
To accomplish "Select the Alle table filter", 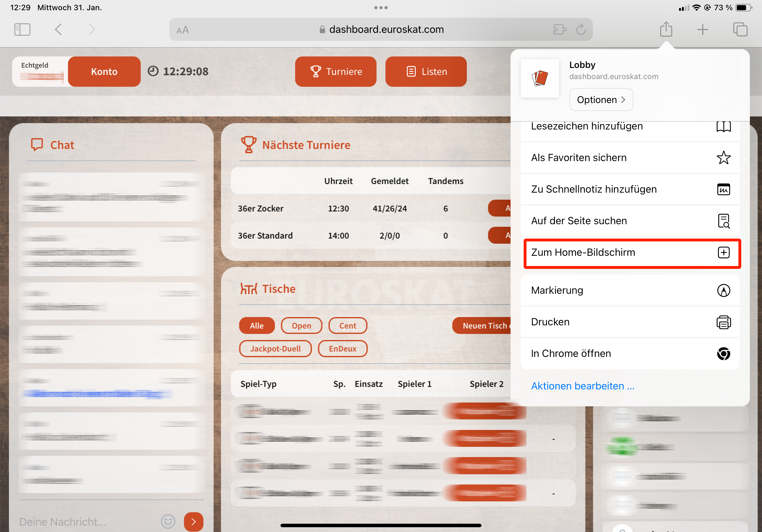I will (x=257, y=326).
